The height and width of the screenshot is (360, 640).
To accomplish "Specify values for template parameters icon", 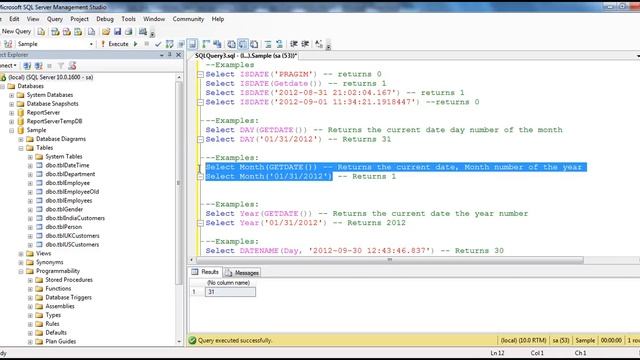I will [319, 44].
